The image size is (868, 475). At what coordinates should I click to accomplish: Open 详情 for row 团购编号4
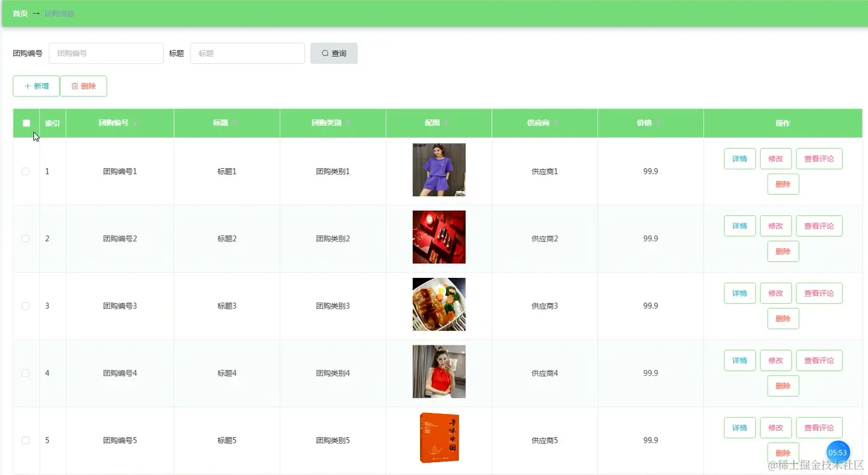[740, 360]
